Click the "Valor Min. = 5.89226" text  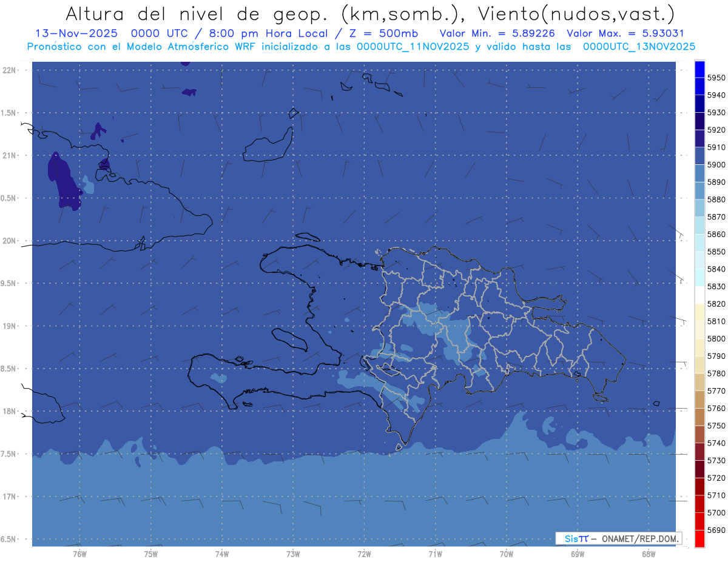[x=497, y=33]
